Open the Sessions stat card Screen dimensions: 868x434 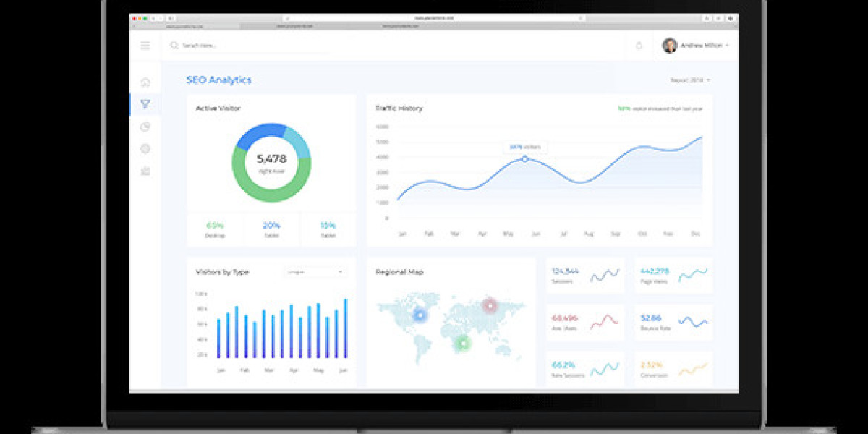point(584,275)
